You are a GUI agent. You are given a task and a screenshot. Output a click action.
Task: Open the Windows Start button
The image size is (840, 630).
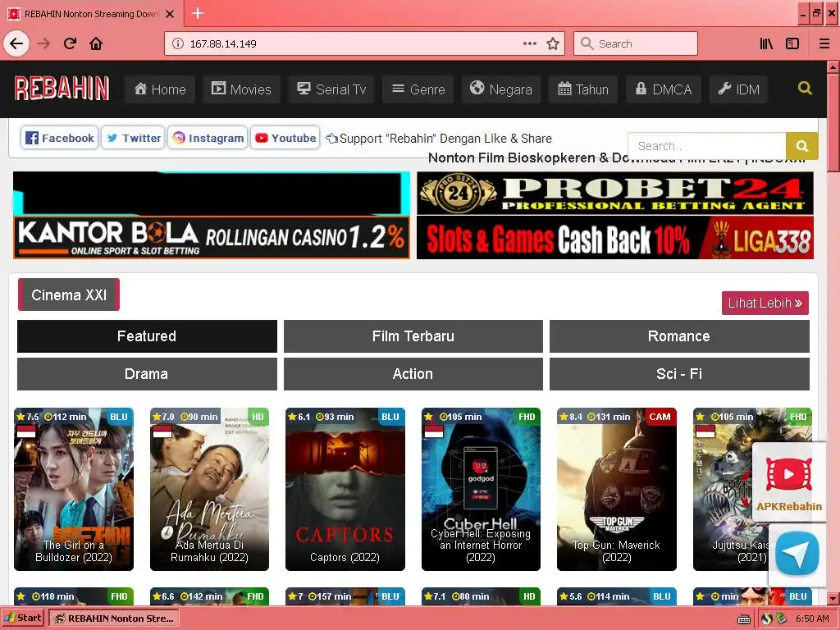click(22, 618)
